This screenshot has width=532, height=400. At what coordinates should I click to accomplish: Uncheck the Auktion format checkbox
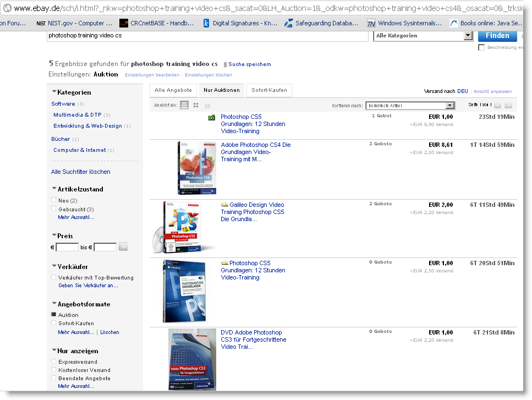pyautogui.click(x=53, y=314)
